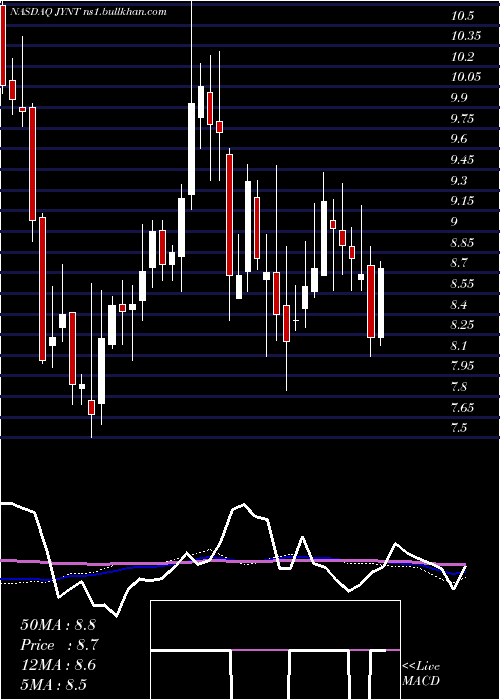Image resolution: width=500 pixels, height=700 pixels.
Task: Click the 8.1 price axis label
Action: pyautogui.click(x=459, y=346)
